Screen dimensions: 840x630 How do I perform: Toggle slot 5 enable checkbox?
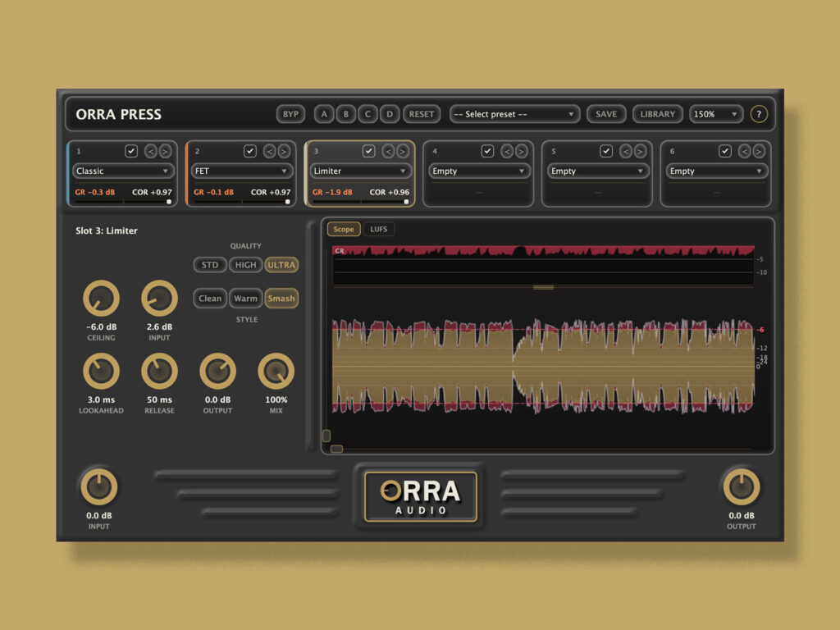pyautogui.click(x=606, y=151)
